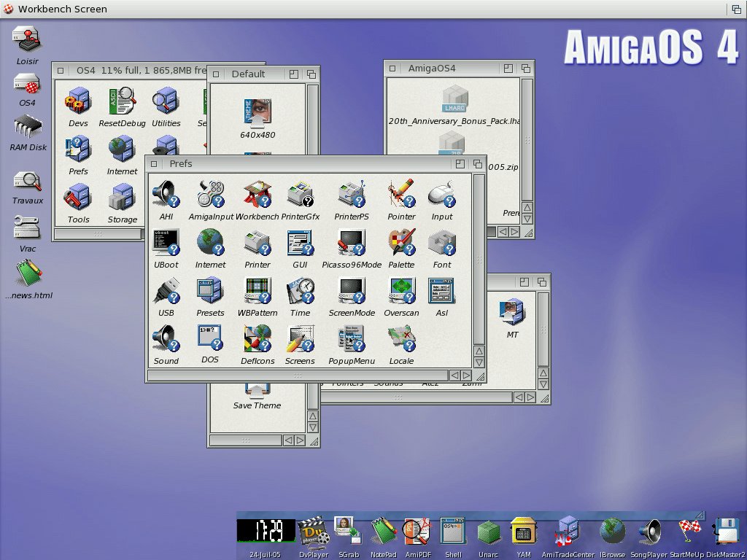
Task: Launch SongPlayer from the dock
Action: point(649,532)
